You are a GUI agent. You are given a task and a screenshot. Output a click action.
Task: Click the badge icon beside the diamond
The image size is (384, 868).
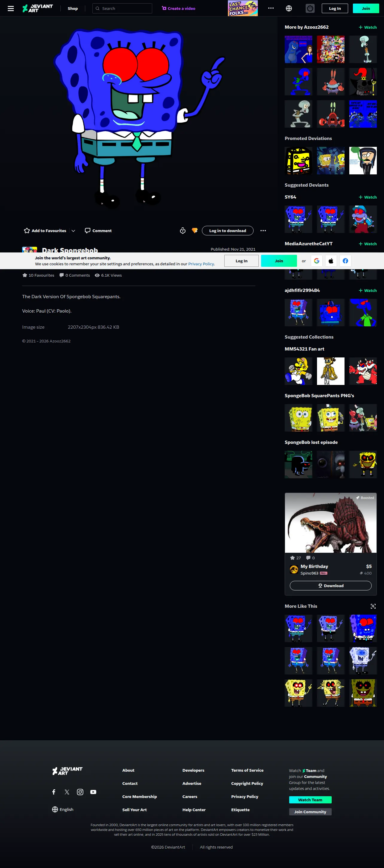coord(182,231)
